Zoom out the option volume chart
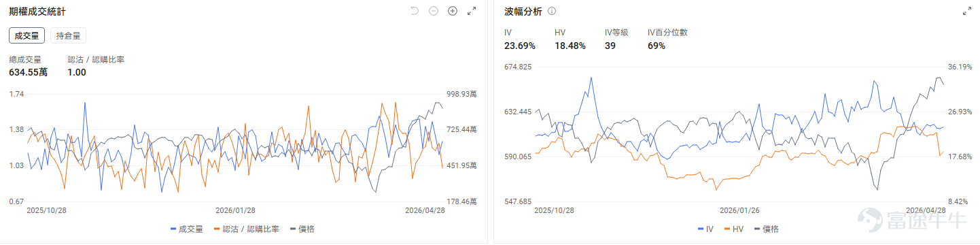The width and height of the screenshot is (980, 245). click(434, 12)
